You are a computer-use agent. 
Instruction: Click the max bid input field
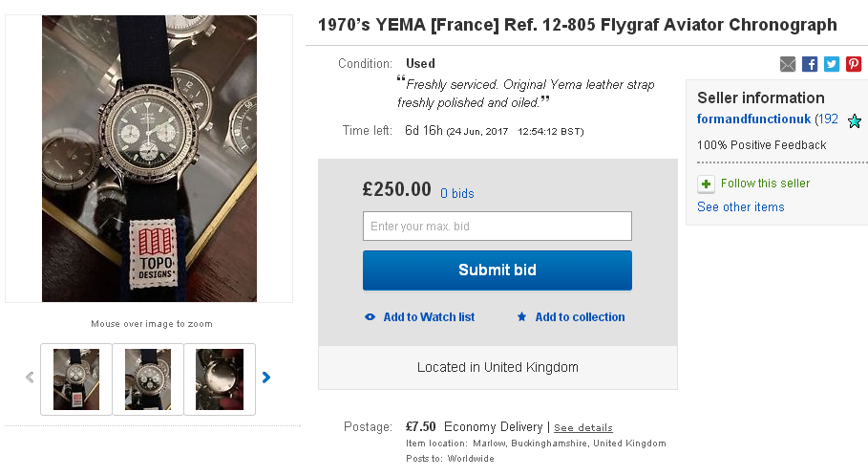click(497, 227)
